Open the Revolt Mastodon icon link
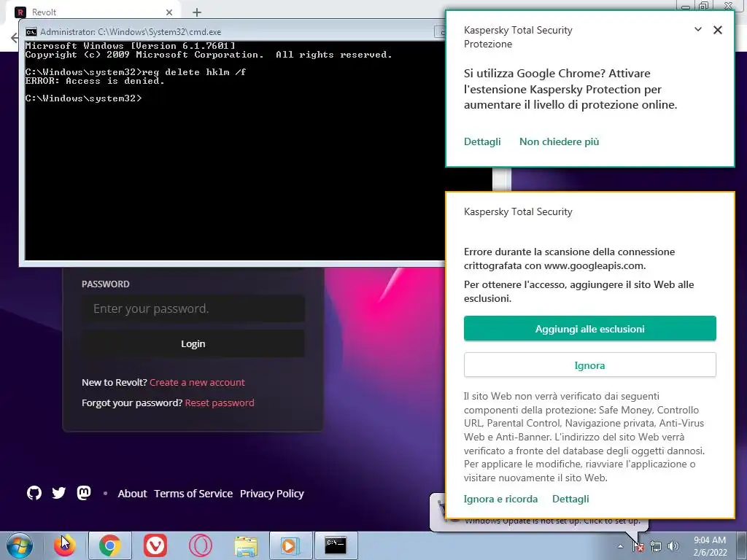Viewport: 747px width, 560px height. pos(84,493)
